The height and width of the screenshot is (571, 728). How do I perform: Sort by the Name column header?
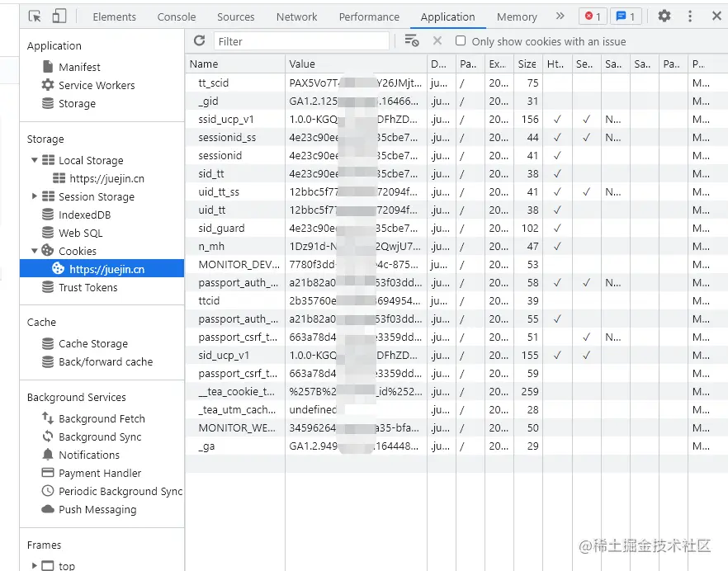point(235,64)
